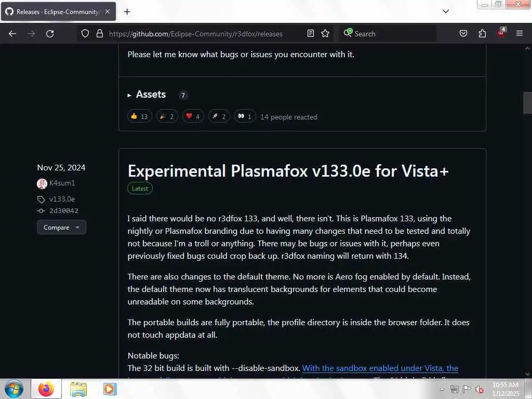The height and width of the screenshot is (399, 532).
Task: Click the Assets count badge 7
Action: (183, 96)
